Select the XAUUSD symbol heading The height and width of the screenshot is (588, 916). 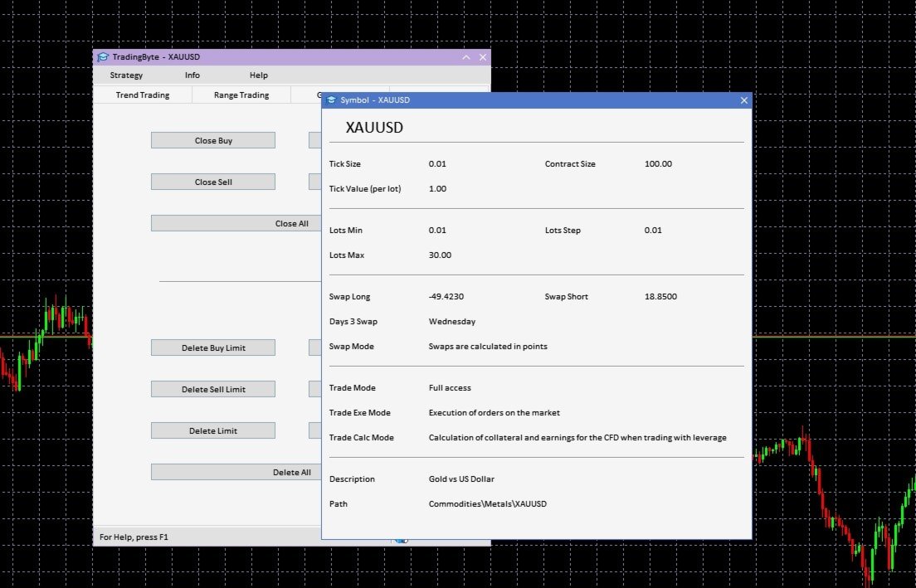[374, 128]
